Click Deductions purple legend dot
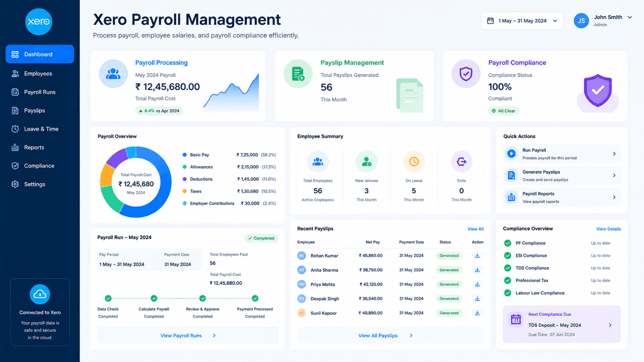Image resolution: width=644 pixels, height=362 pixels. (185, 179)
